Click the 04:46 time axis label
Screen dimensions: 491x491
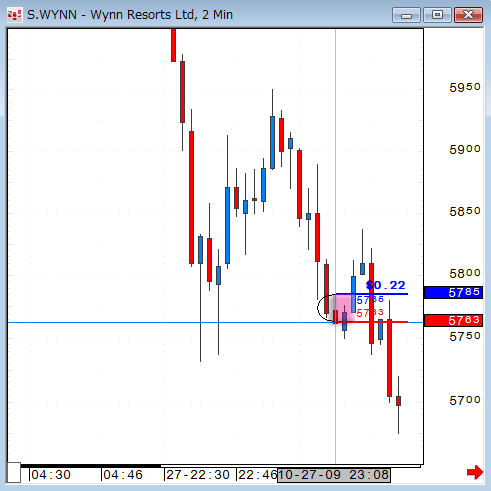tap(123, 475)
